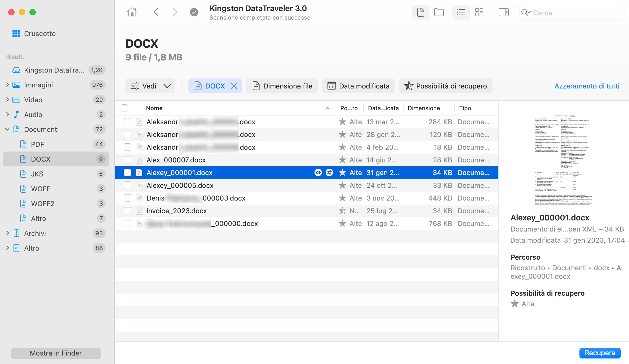Open JKS category in sidebar
629x364 pixels.
pyautogui.click(x=56, y=174)
